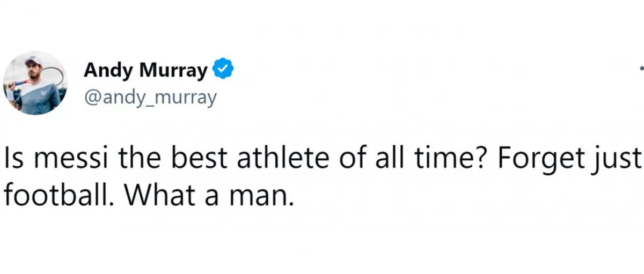
Task: Click the Andy Murray display name
Action: tap(146, 71)
